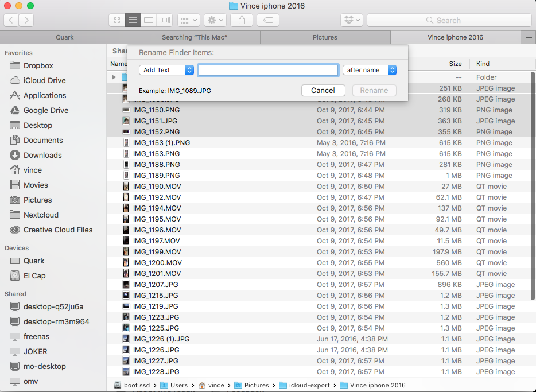Viewport: 536px width, 392px height.
Task: Switch to icon view in toolbar
Action: click(117, 20)
